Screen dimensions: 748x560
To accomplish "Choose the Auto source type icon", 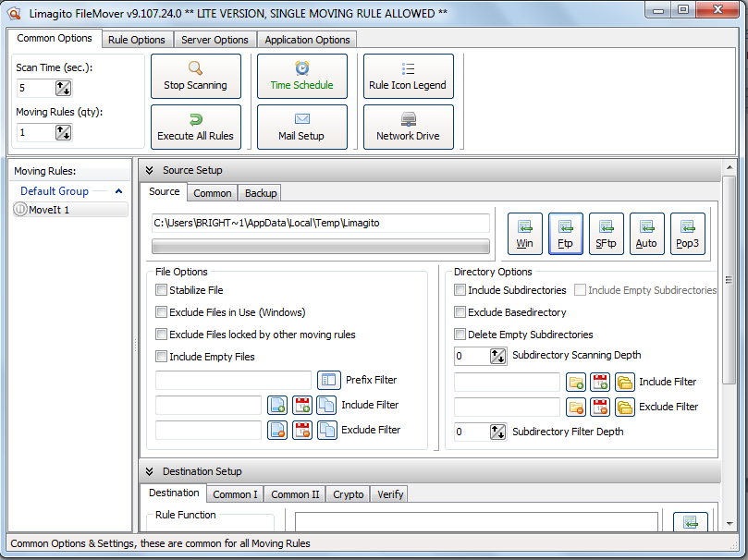I will coord(646,234).
